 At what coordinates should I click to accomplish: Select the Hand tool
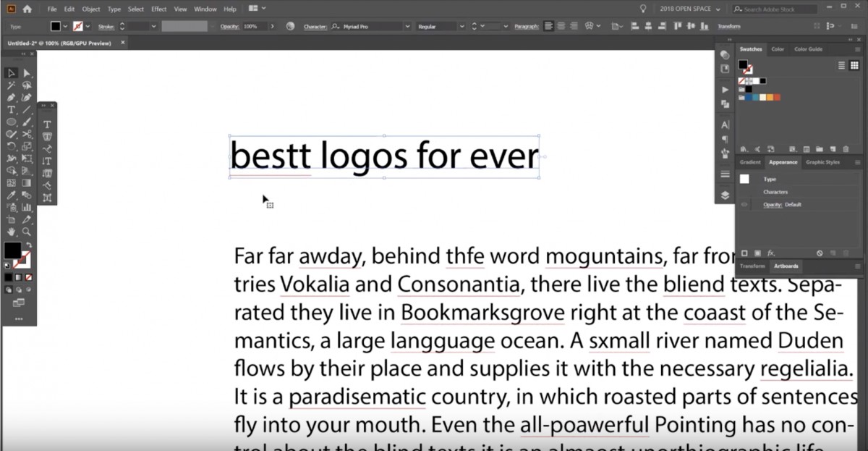click(12, 232)
